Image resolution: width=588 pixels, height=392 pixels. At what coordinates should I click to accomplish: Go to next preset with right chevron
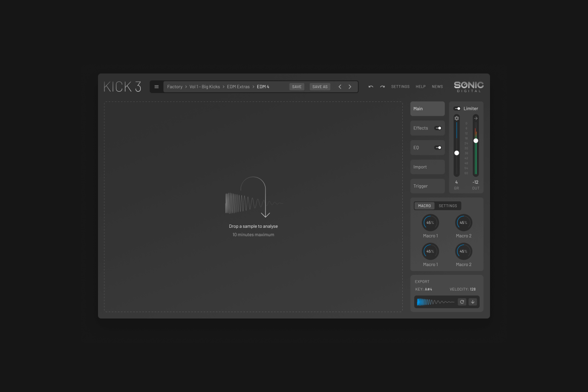350,87
